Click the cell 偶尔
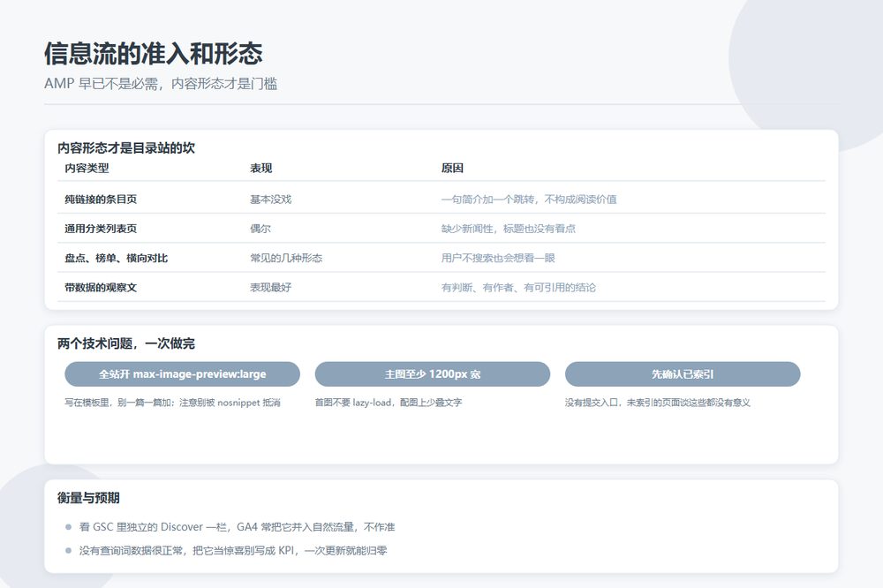Viewport: 883px width, 588px height. click(x=260, y=229)
